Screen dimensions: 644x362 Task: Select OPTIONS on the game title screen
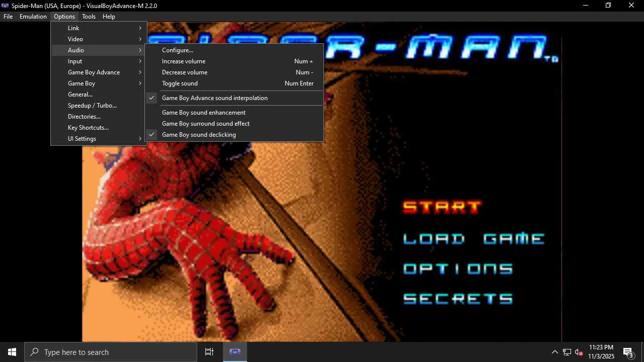(x=458, y=268)
